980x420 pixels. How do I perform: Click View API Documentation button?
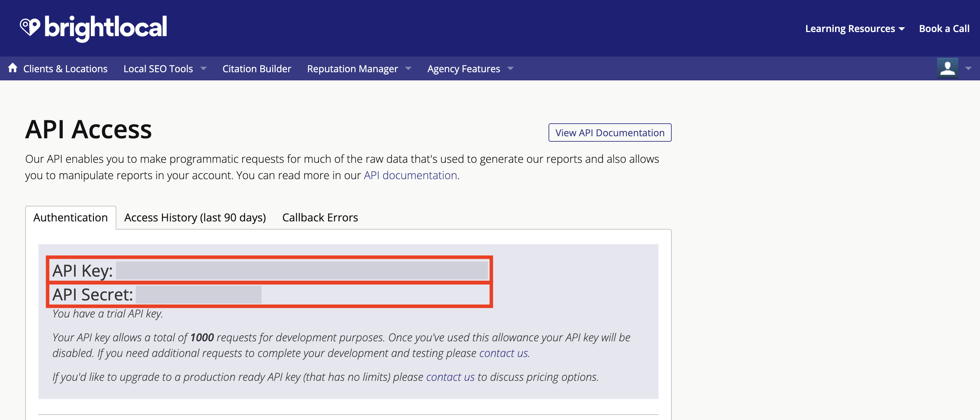coord(609,133)
